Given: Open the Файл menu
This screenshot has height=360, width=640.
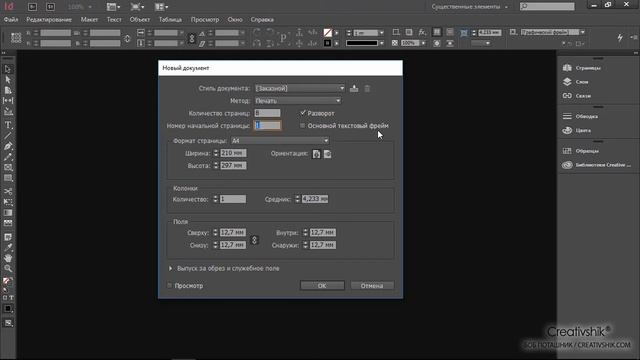Looking at the screenshot, I should click(x=11, y=20).
